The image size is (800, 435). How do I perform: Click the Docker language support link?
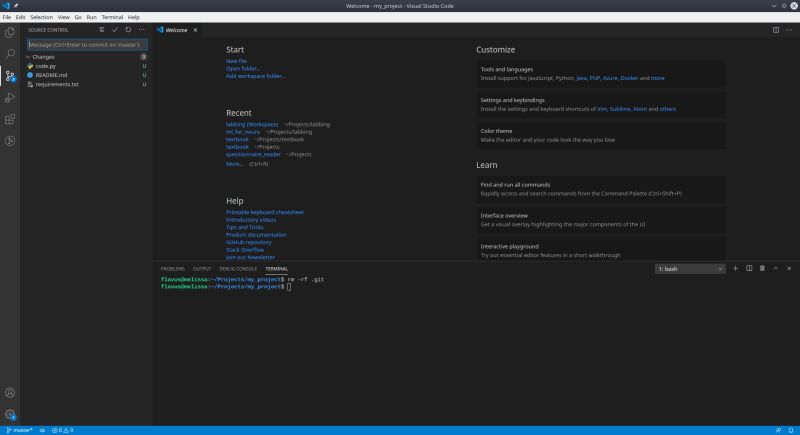[629, 78]
